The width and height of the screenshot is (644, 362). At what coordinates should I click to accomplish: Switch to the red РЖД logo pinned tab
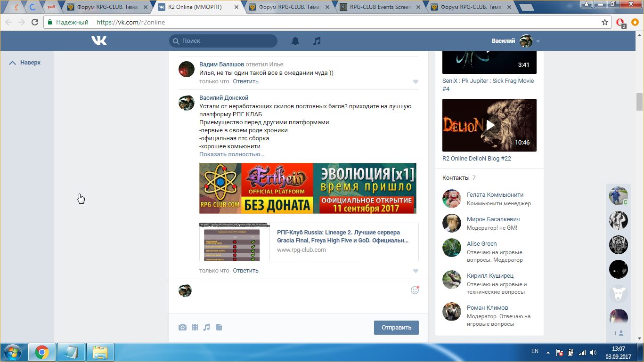(x=51, y=7)
